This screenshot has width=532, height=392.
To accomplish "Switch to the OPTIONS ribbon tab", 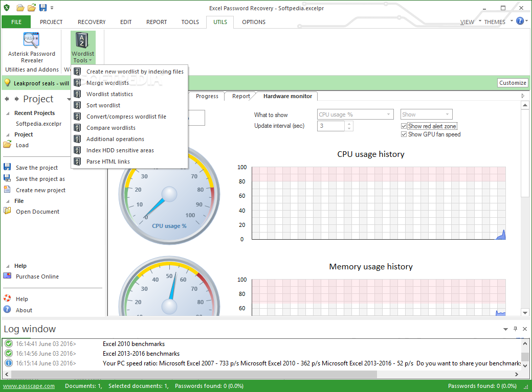I will tap(253, 21).
